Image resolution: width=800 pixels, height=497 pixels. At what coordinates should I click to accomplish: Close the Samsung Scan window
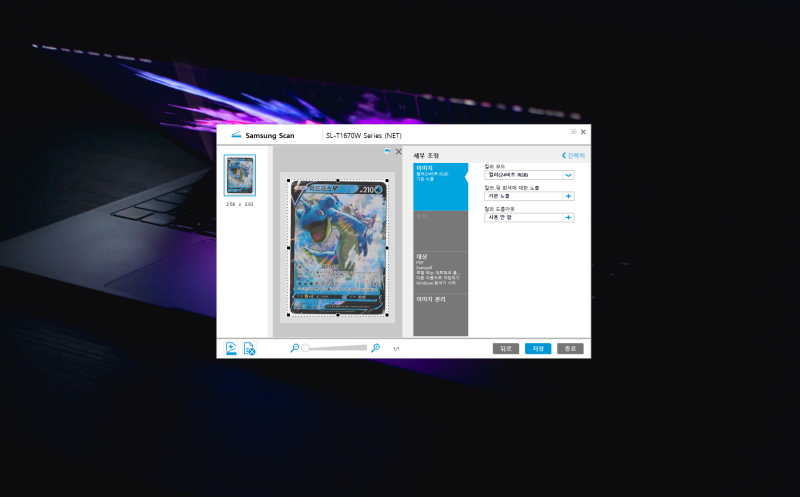[x=583, y=132]
